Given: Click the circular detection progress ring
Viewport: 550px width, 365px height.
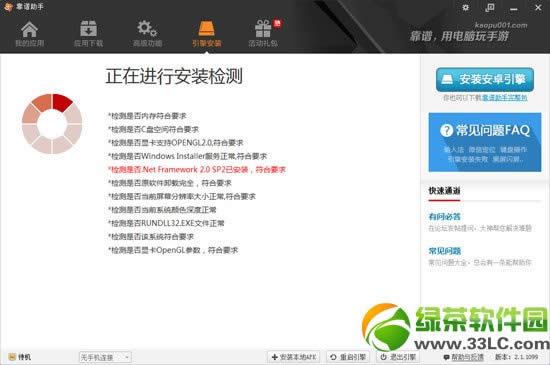Looking at the screenshot, I should click(x=52, y=124).
